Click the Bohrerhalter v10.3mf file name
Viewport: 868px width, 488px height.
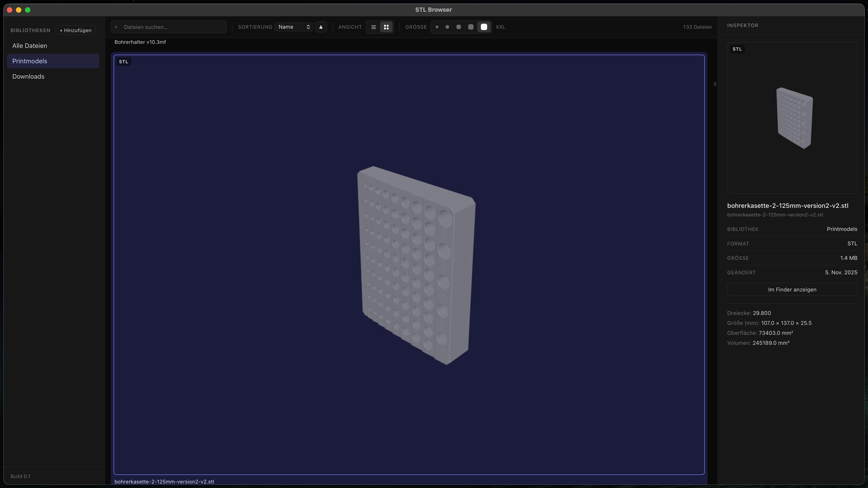point(140,42)
